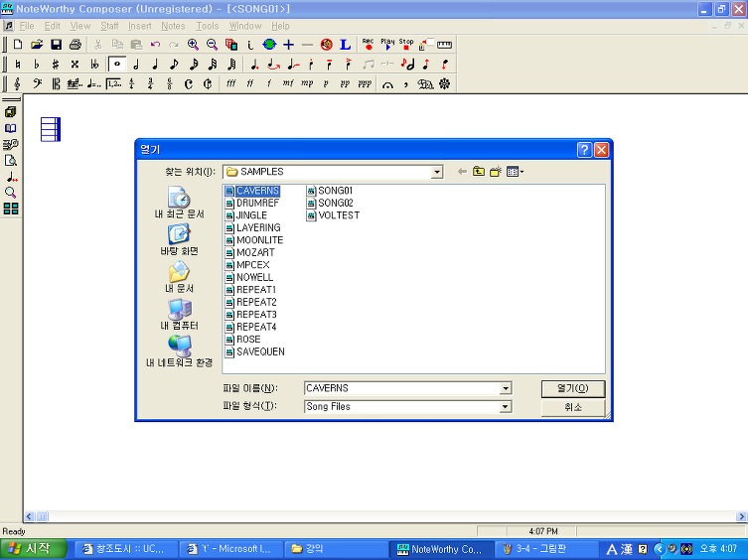The image size is (748, 560).
Task: Toggle the whole note duration
Action: coord(117,64)
